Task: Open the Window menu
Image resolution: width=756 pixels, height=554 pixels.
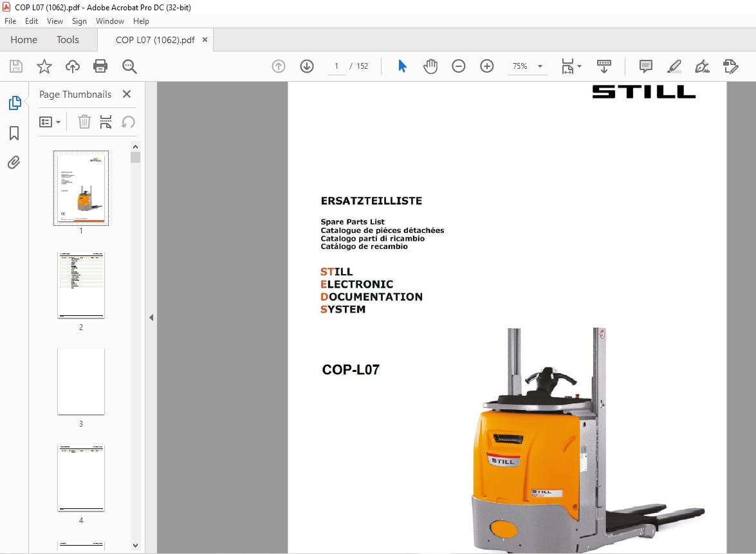Action: pyautogui.click(x=110, y=21)
